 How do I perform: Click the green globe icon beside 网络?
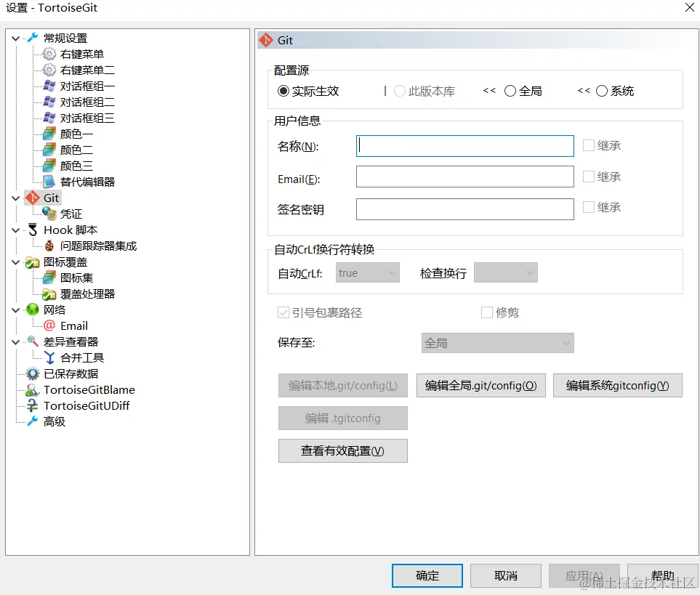pos(33,309)
